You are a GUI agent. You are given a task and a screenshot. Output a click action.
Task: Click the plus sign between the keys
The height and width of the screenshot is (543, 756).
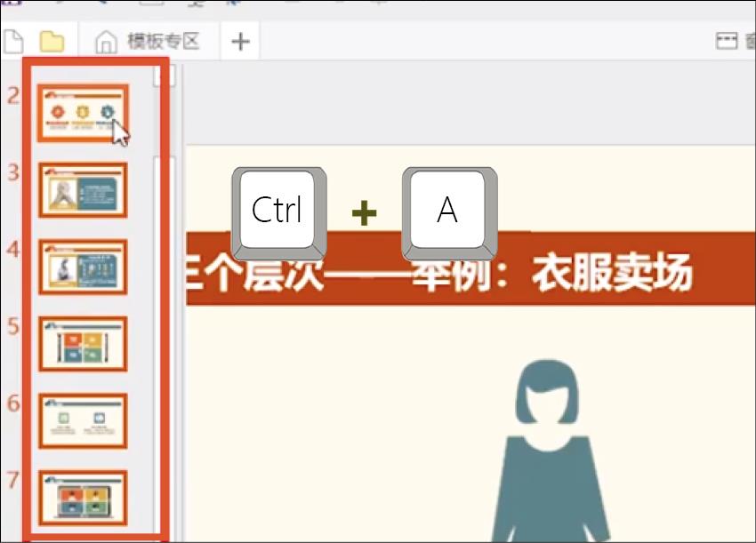click(364, 212)
